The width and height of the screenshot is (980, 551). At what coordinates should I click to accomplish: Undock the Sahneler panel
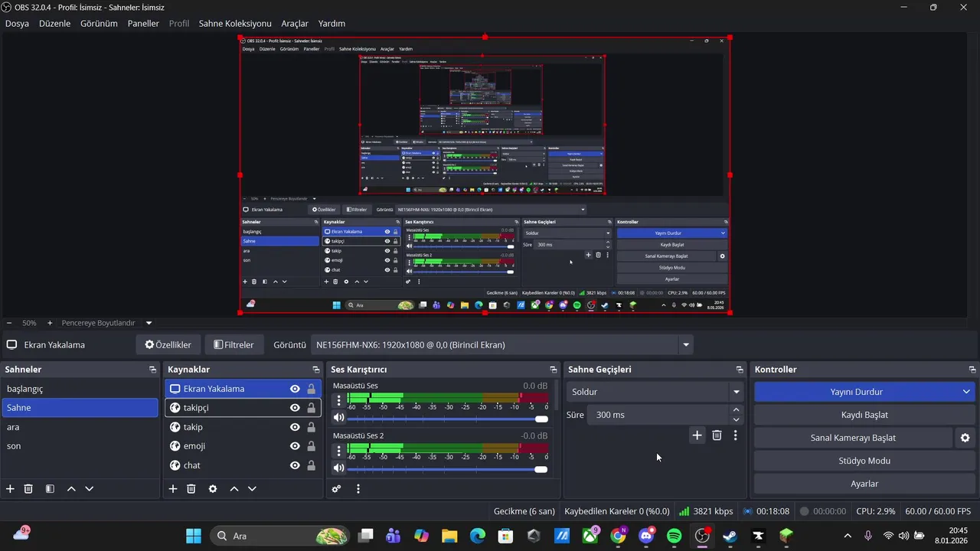click(x=152, y=370)
